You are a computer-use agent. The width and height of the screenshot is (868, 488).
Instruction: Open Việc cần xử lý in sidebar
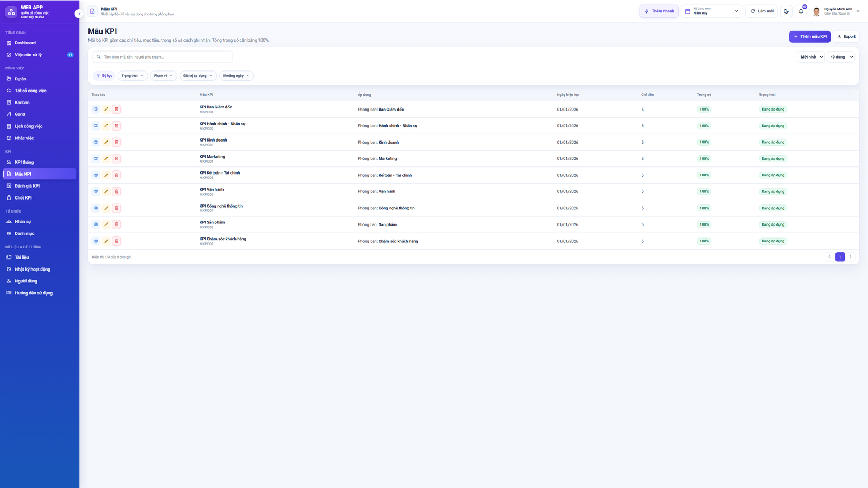click(40, 55)
